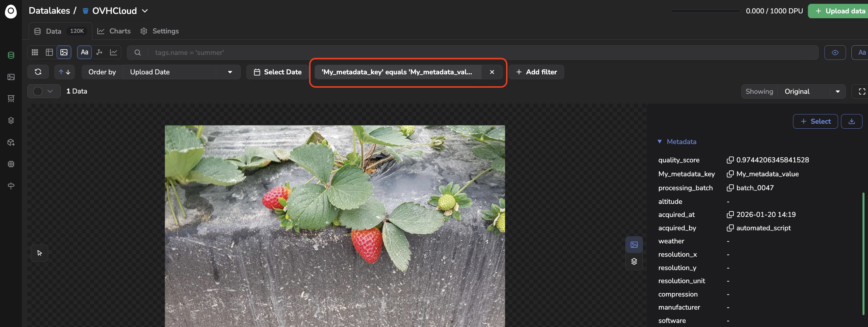
Task: Expand the OVHCloud datalake chevron
Action: (x=145, y=11)
